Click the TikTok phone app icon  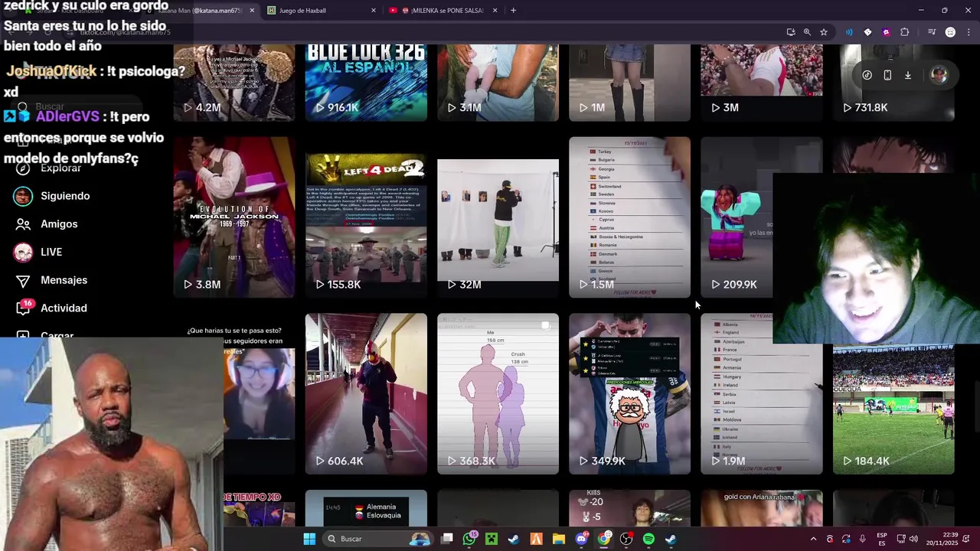pyautogui.click(x=887, y=75)
